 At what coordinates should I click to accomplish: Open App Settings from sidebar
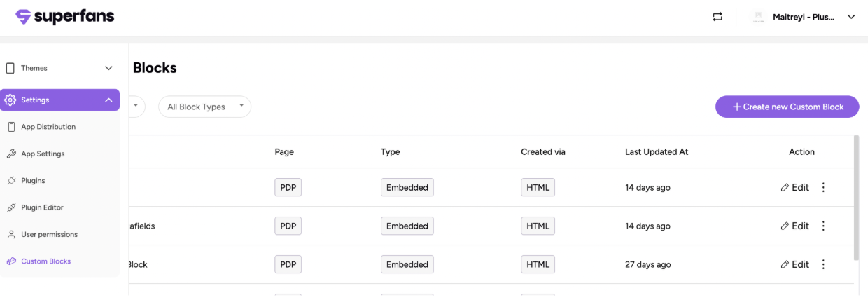coord(42,154)
